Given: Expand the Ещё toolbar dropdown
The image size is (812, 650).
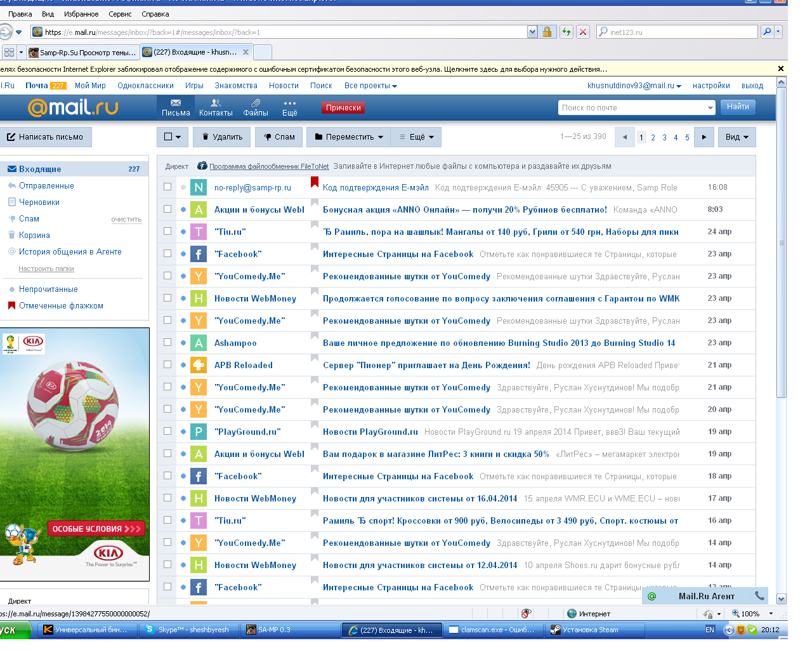Looking at the screenshot, I should click(x=416, y=137).
